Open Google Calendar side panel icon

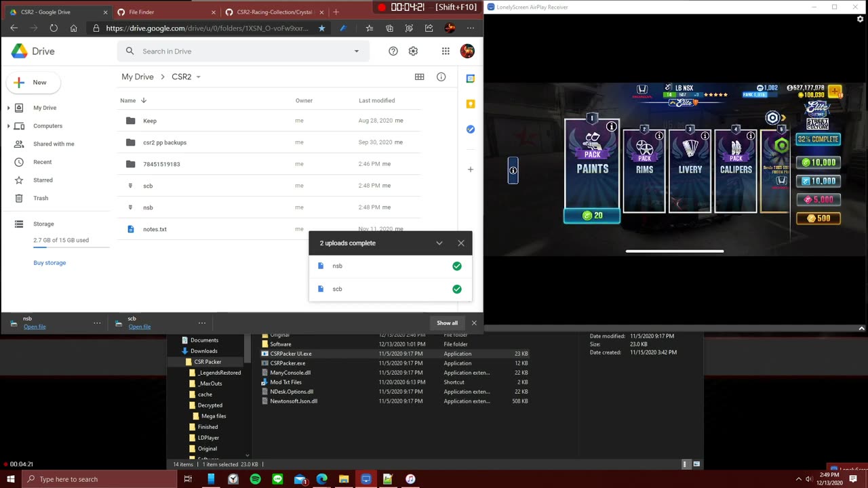click(x=471, y=79)
